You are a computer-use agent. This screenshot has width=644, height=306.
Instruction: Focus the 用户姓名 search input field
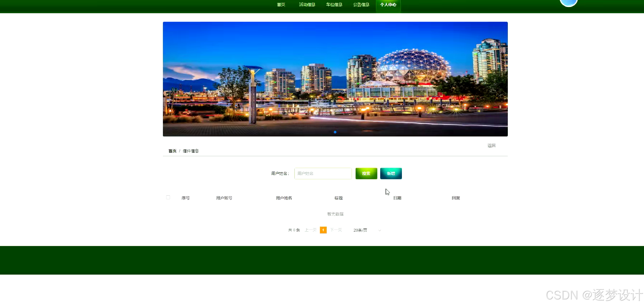pos(323,174)
